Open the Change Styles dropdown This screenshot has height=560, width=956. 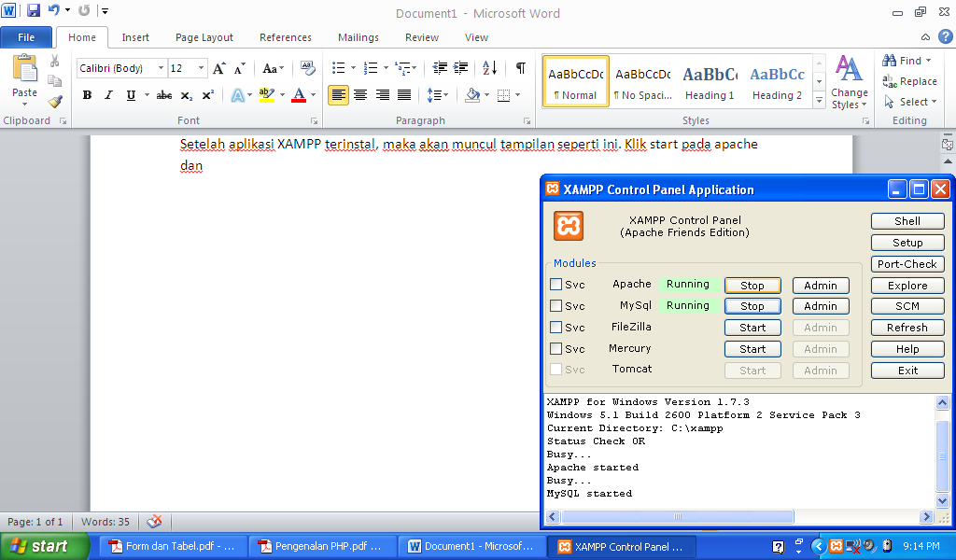click(849, 81)
